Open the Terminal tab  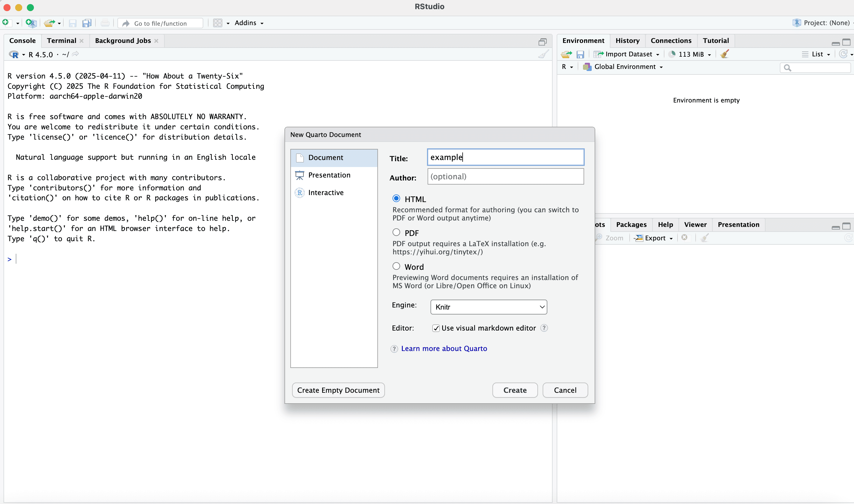click(x=62, y=41)
